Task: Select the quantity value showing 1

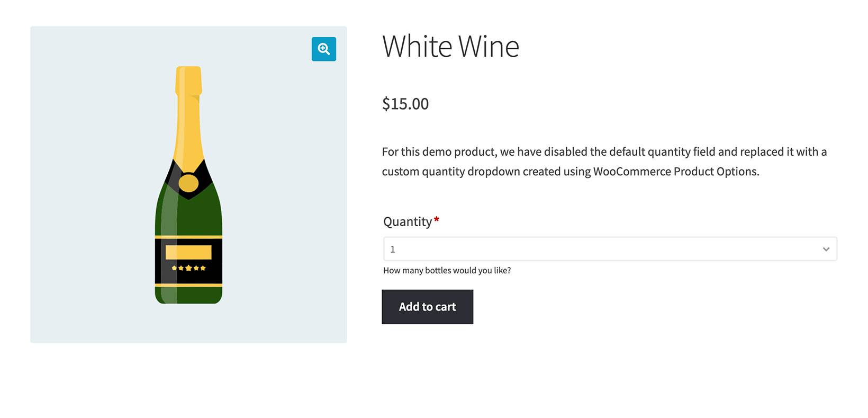Action: (x=393, y=248)
